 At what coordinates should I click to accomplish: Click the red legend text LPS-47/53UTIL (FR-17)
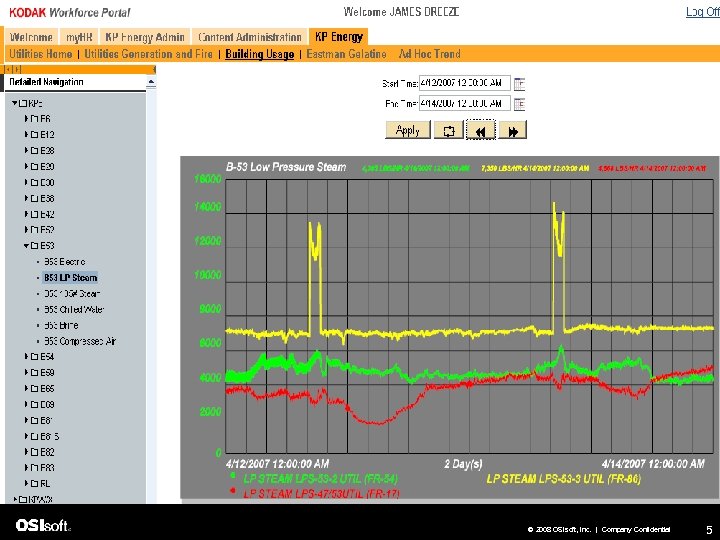point(321,494)
